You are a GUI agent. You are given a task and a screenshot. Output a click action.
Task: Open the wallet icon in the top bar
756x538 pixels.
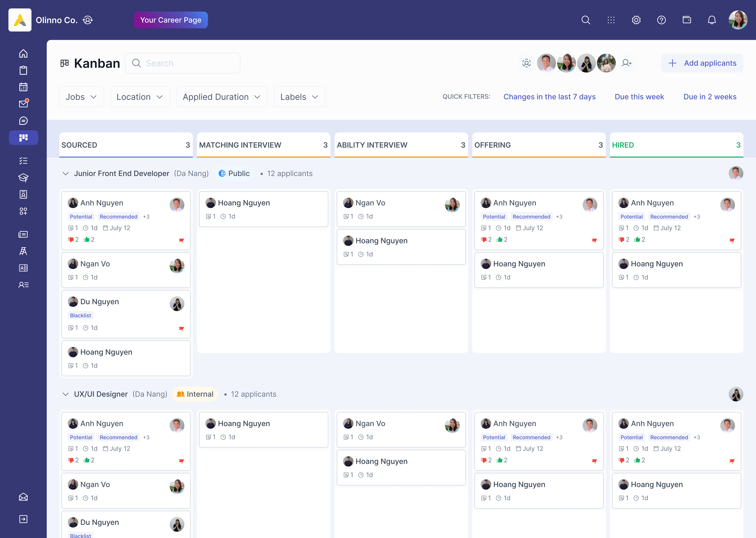coord(687,20)
